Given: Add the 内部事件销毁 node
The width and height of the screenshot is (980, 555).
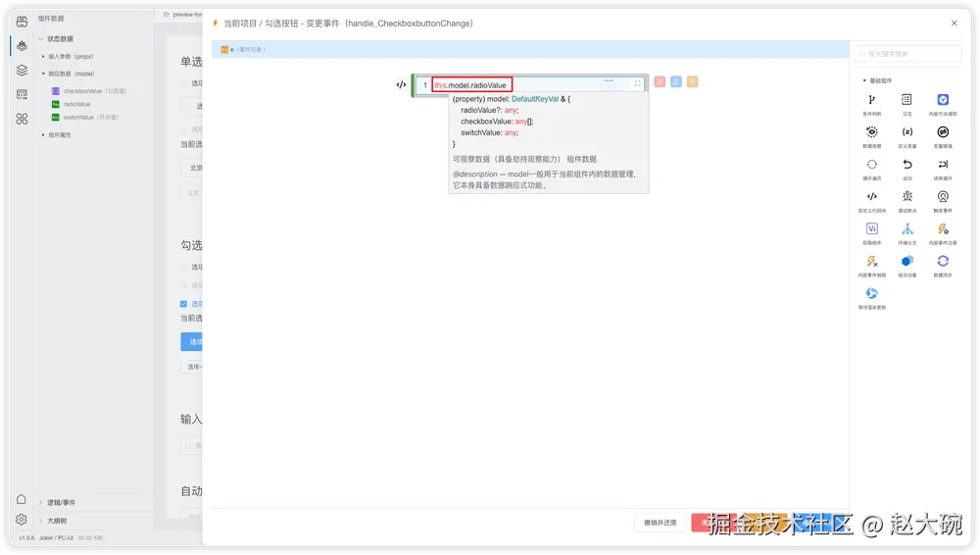Looking at the screenshot, I should pyautogui.click(x=872, y=261).
